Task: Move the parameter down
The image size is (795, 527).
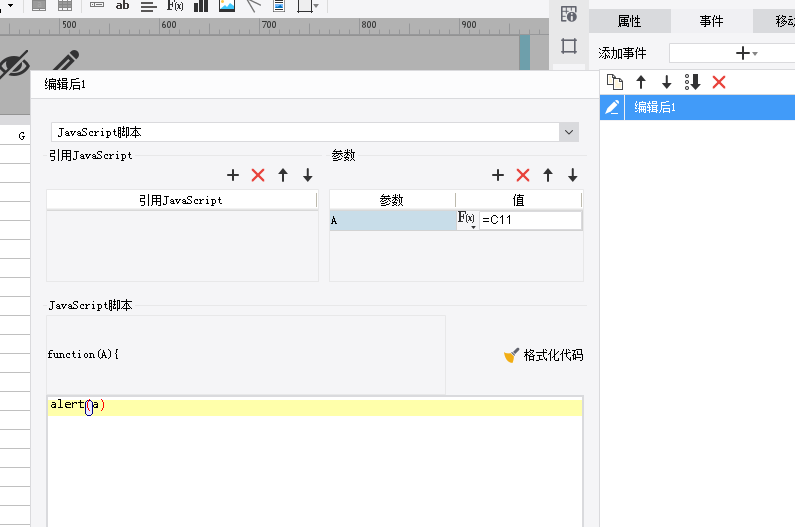Action: (x=572, y=175)
